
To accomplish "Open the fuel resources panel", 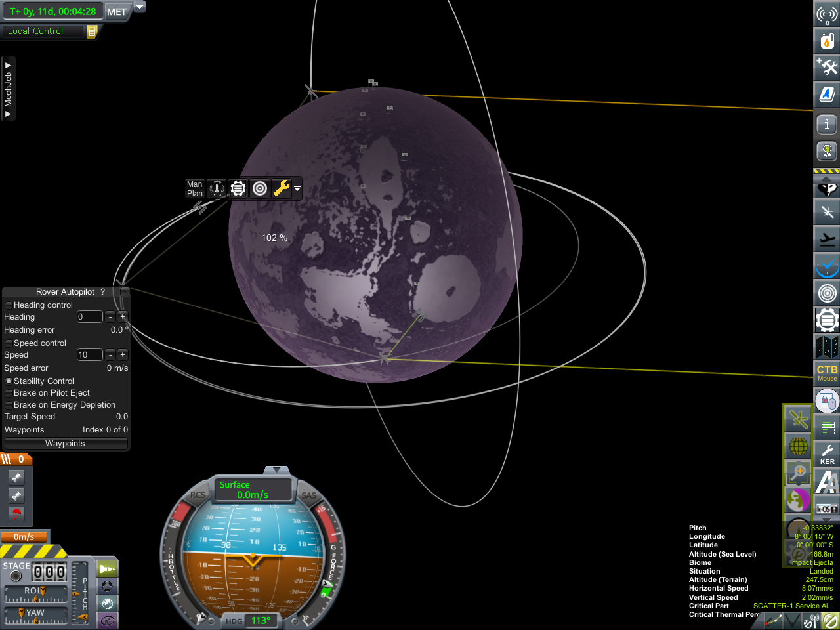I will [827, 41].
